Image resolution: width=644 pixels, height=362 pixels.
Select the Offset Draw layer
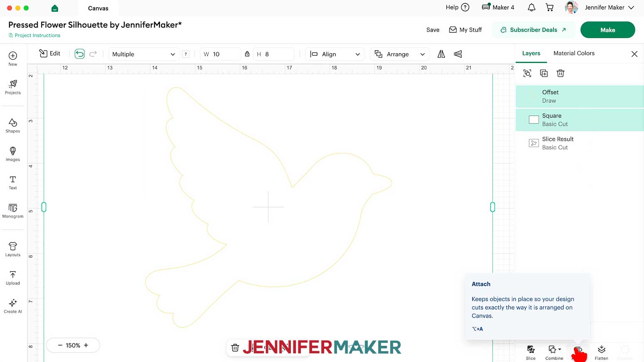(x=580, y=96)
